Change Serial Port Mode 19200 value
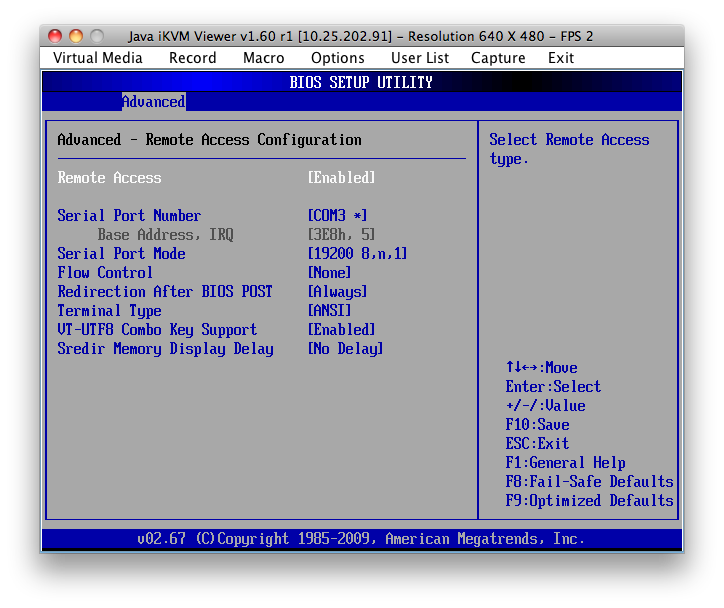This screenshot has width=724, height=608. point(357,254)
